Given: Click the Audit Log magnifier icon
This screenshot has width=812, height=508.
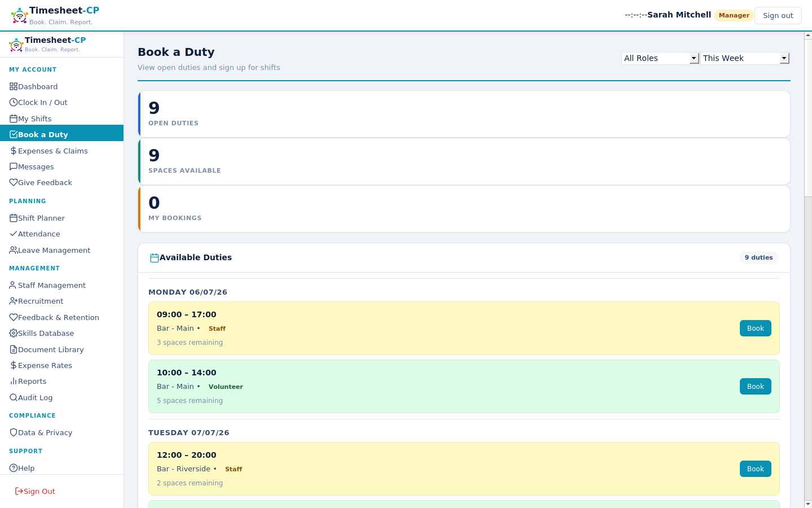Looking at the screenshot, I should pos(14,397).
